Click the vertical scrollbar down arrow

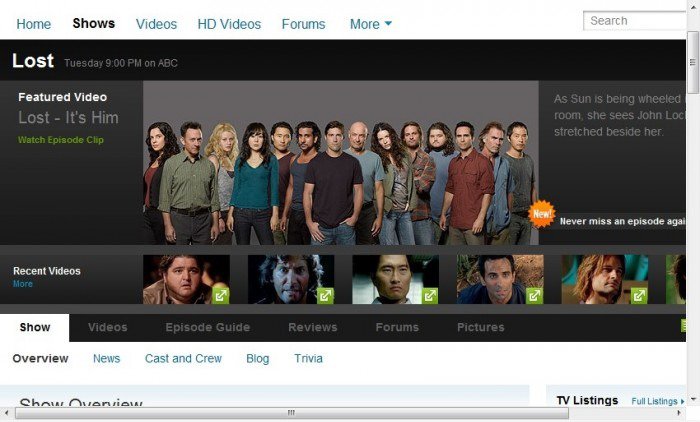693,399
